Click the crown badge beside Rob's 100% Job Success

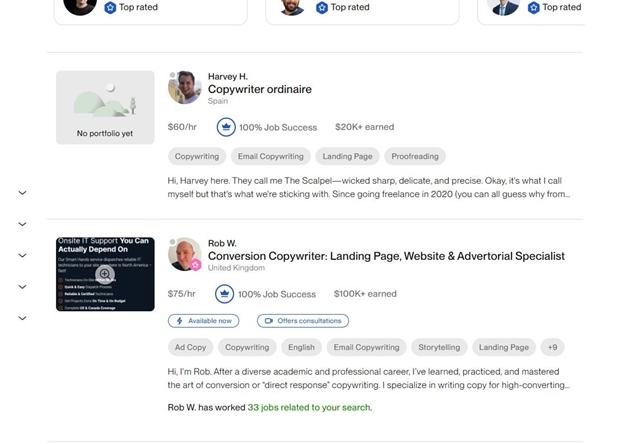pos(224,294)
